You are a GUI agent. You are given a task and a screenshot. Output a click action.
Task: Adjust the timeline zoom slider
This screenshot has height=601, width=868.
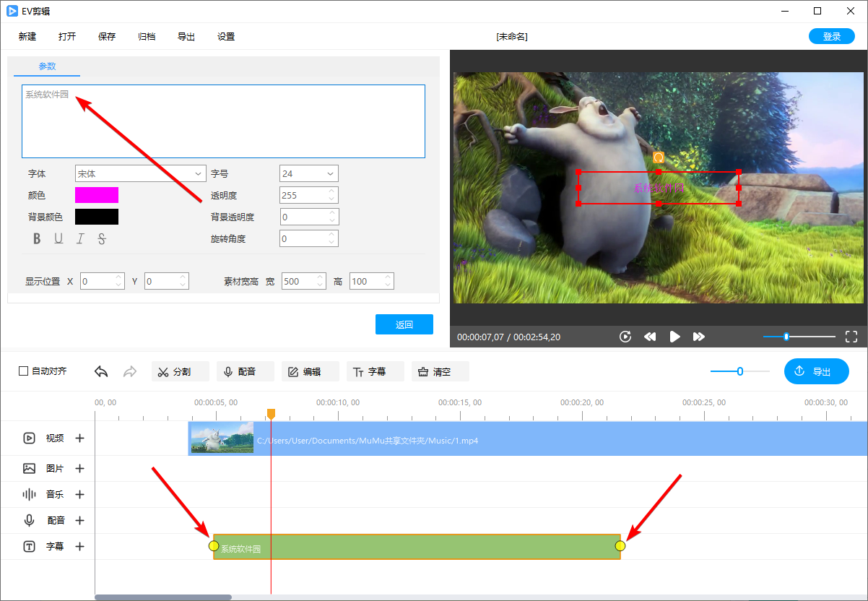tap(740, 371)
